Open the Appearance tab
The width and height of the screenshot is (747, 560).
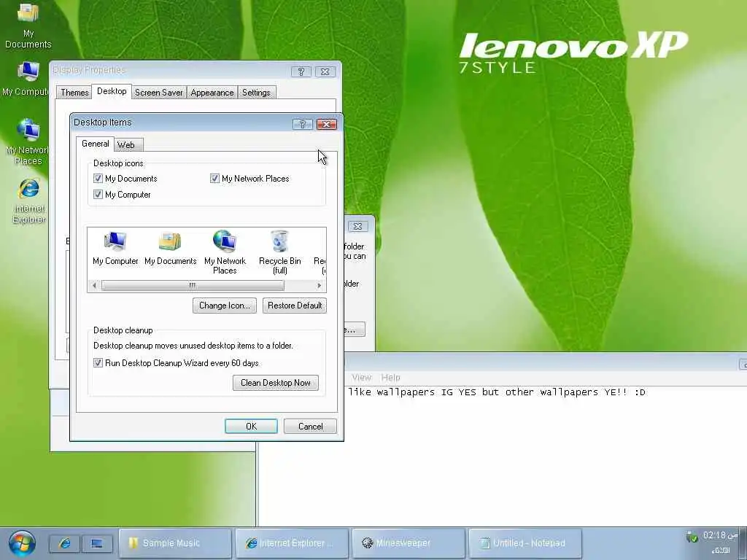tap(212, 93)
